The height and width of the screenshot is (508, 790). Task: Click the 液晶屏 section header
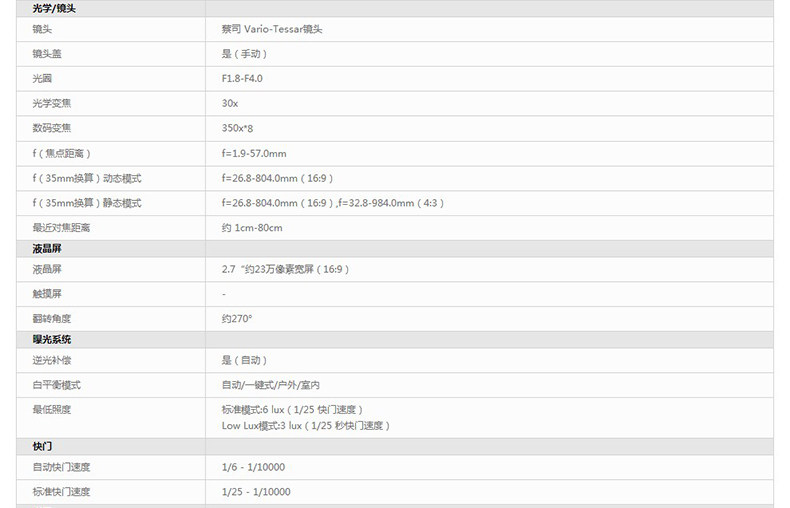pos(47,248)
